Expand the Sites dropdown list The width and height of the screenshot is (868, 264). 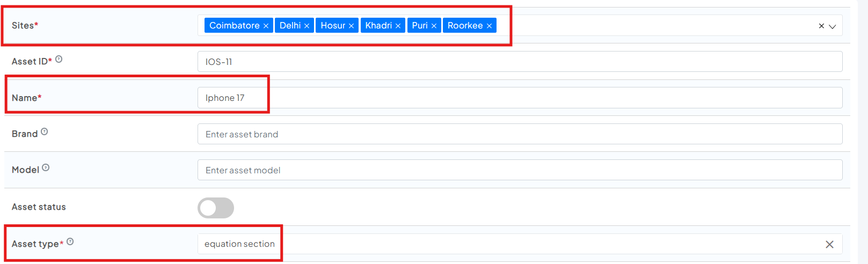click(833, 26)
